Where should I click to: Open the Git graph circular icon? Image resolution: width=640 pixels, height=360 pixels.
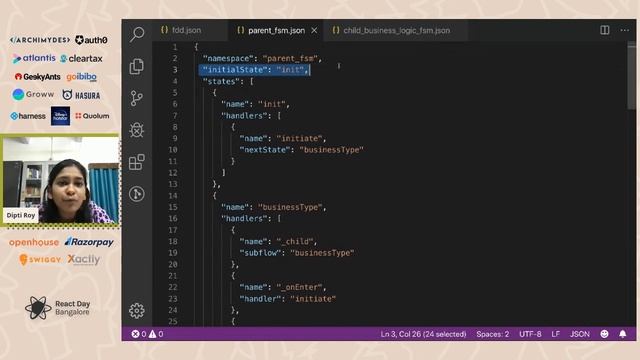coord(137,194)
